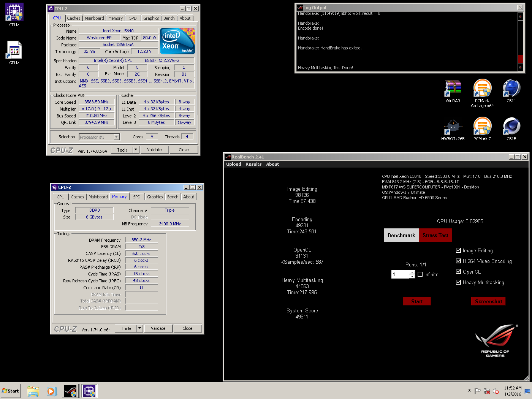This screenshot has width=532, height=399.
Task: Click the Runs number input field
Action: point(400,274)
